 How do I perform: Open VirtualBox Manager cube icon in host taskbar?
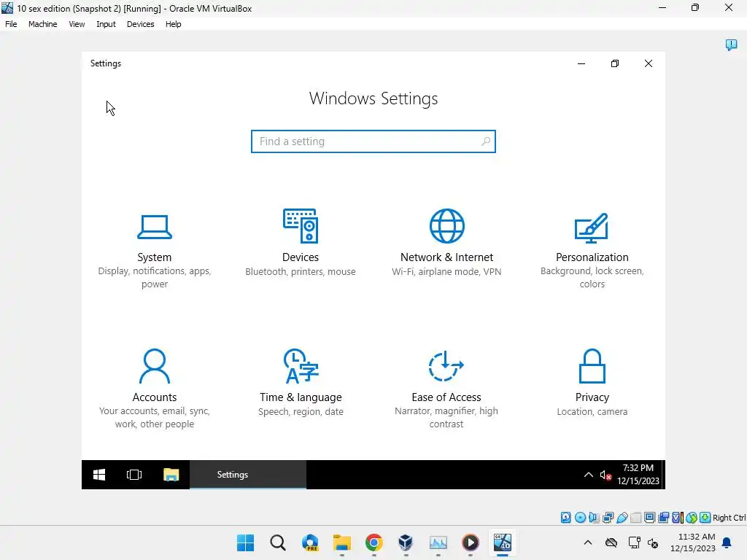pyautogui.click(x=406, y=542)
